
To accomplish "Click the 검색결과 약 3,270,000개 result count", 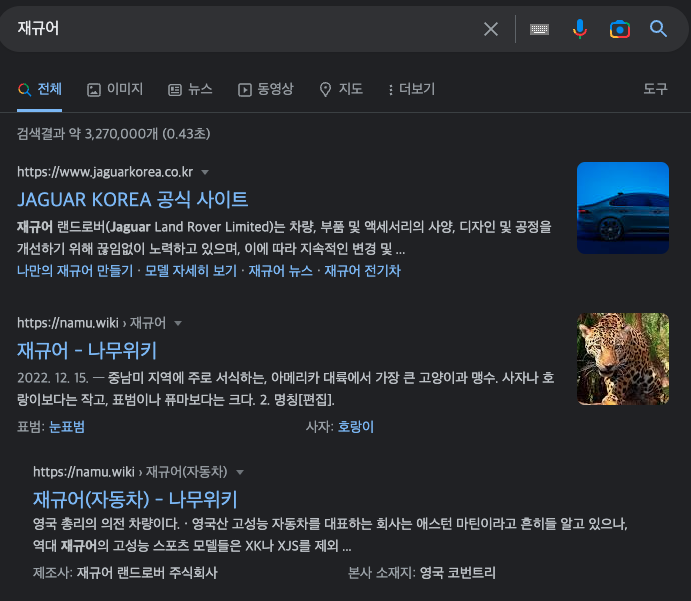I will tap(114, 134).
